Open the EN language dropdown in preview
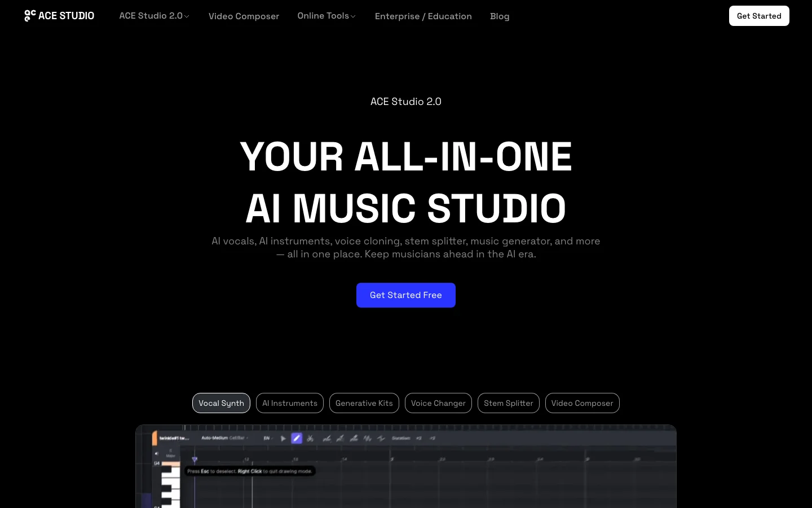The height and width of the screenshot is (508, 812). 267,438
